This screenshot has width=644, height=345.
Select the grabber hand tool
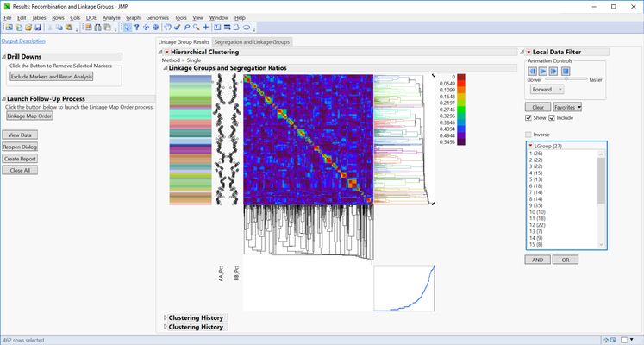[167, 28]
